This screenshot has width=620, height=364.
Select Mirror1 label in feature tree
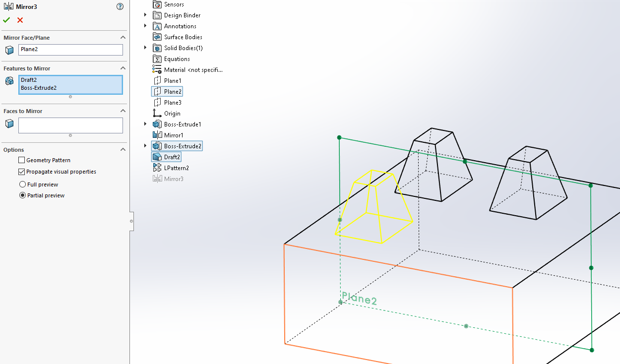click(174, 135)
